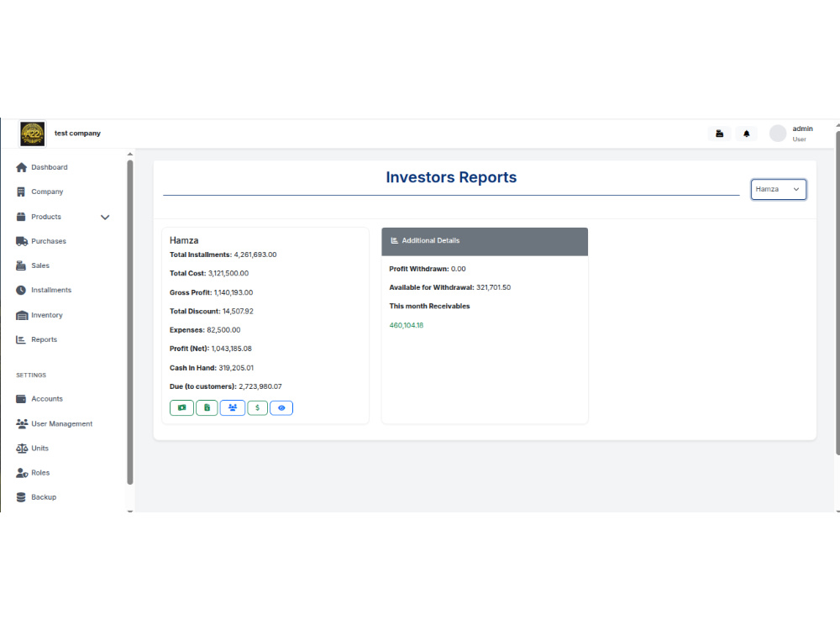Click the Reports chart icon

tap(21, 339)
